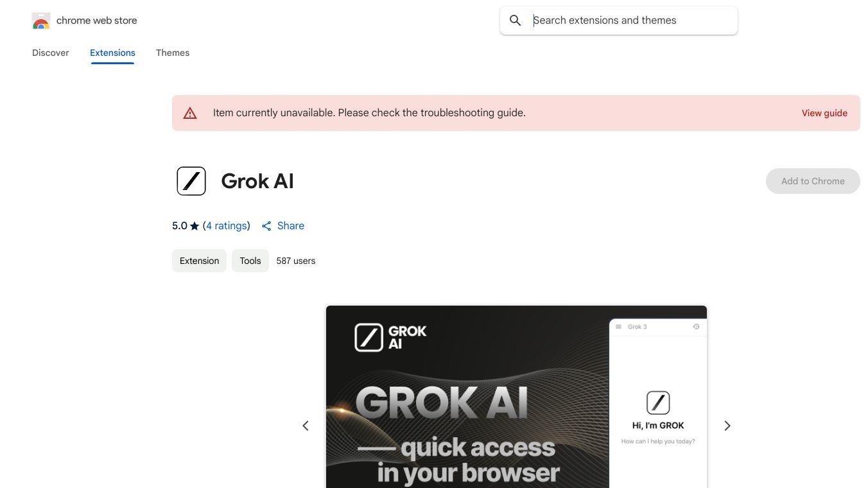
Task: Click the View guide link
Action: [824, 113]
